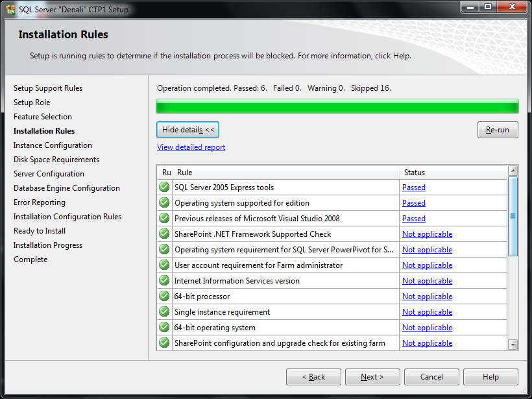
Task: Click check icon for Single instance requirement
Action: 164,312
